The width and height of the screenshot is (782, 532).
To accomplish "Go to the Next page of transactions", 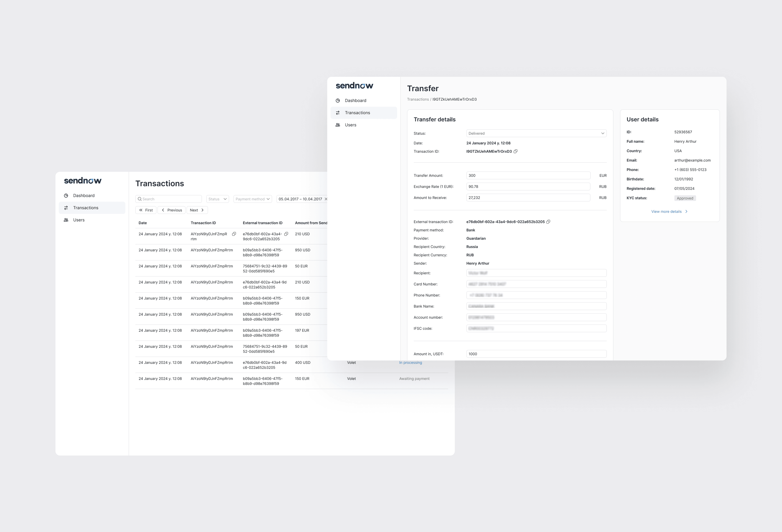I will pos(197,210).
